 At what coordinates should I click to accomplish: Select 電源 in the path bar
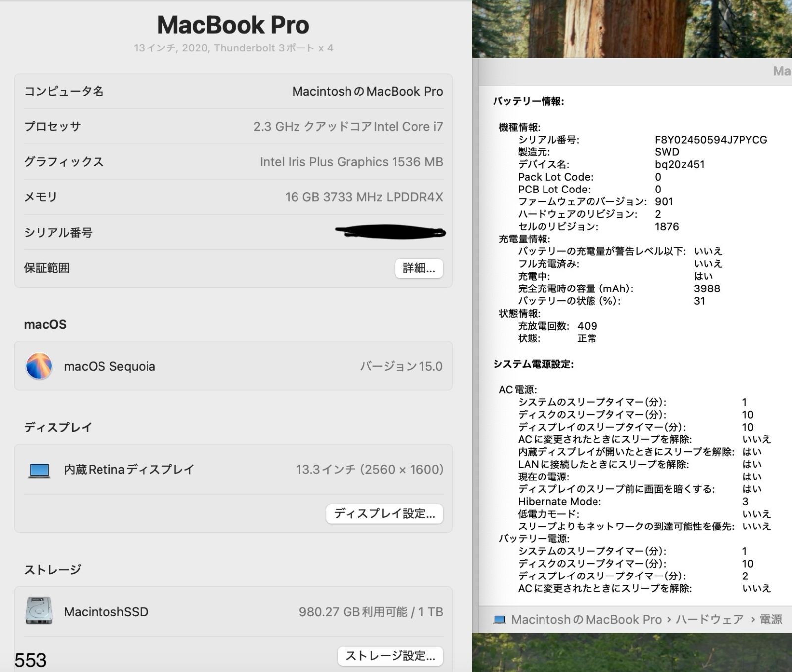point(770,620)
